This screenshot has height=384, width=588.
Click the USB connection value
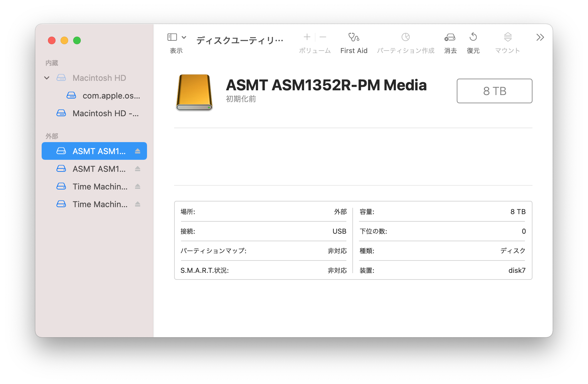point(339,231)
